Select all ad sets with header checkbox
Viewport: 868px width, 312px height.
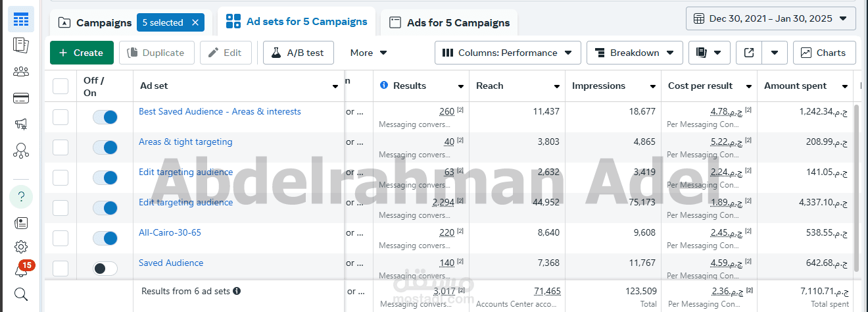tap(60, 86)
